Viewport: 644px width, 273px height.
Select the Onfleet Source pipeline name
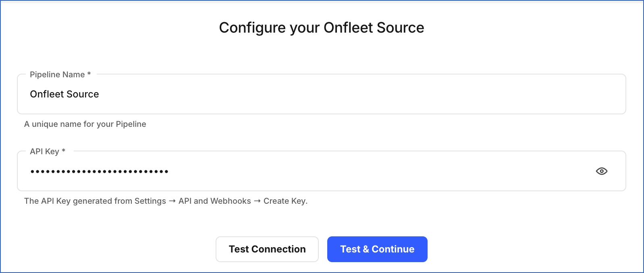coord(64,94)
